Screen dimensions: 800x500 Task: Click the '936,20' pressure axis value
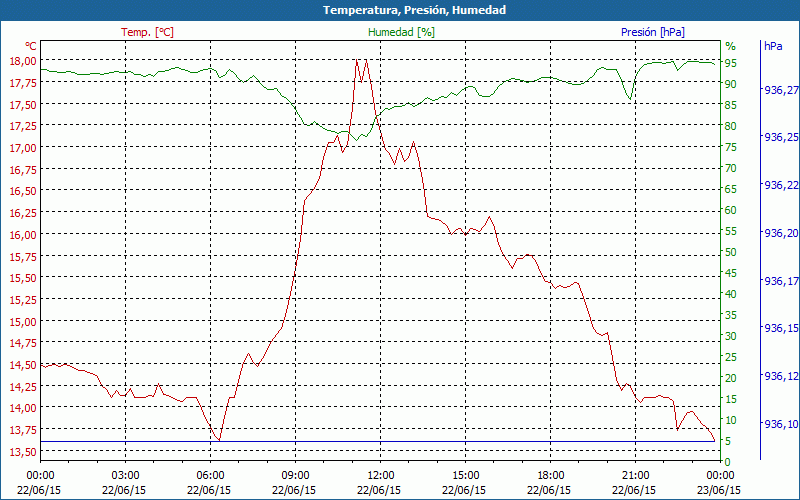pos(781,233)
